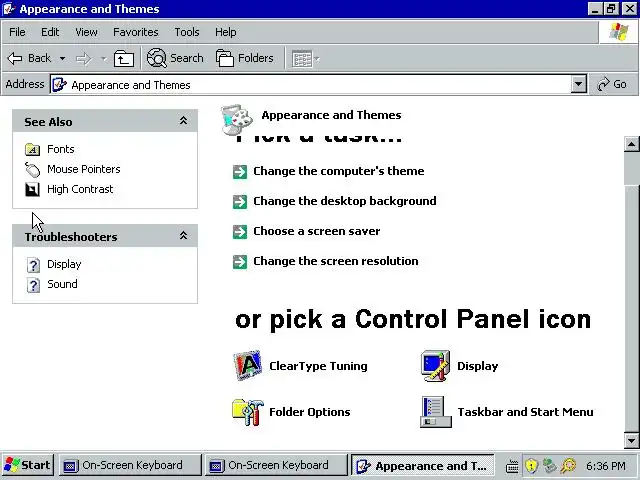Click the Taskbar and Start Menu label
This screenshot has height=480, width=640.
[525, 412]
